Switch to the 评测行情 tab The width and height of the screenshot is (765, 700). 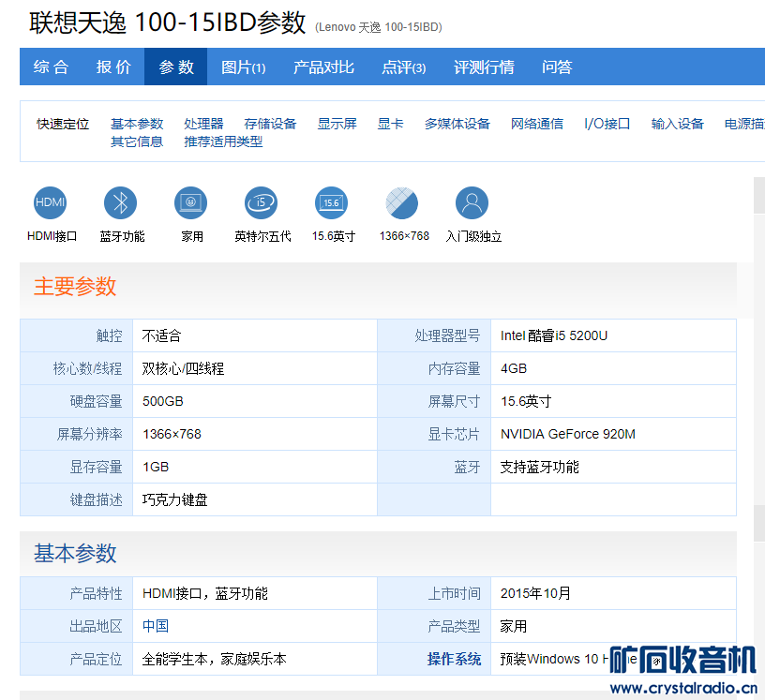pos(484,67)
